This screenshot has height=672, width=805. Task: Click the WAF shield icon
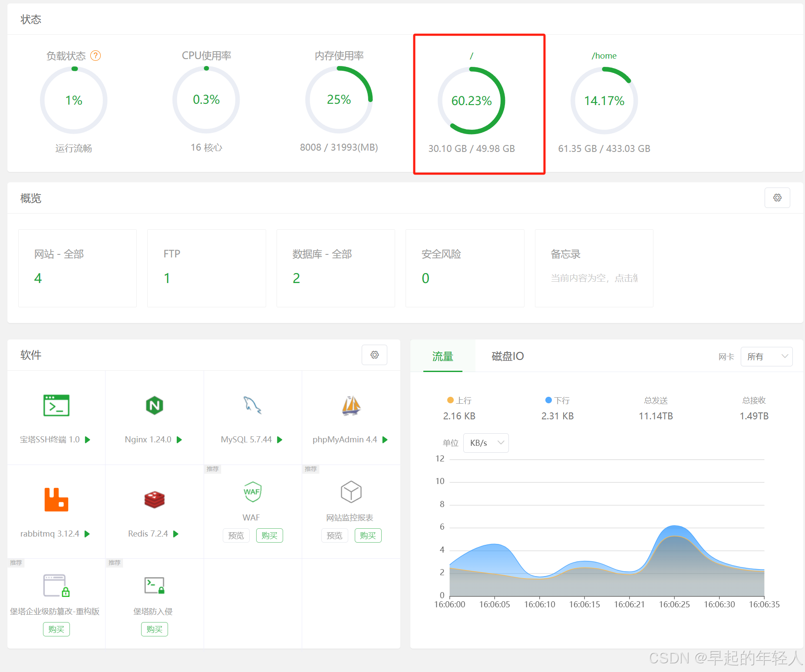(x=253, y=492)
